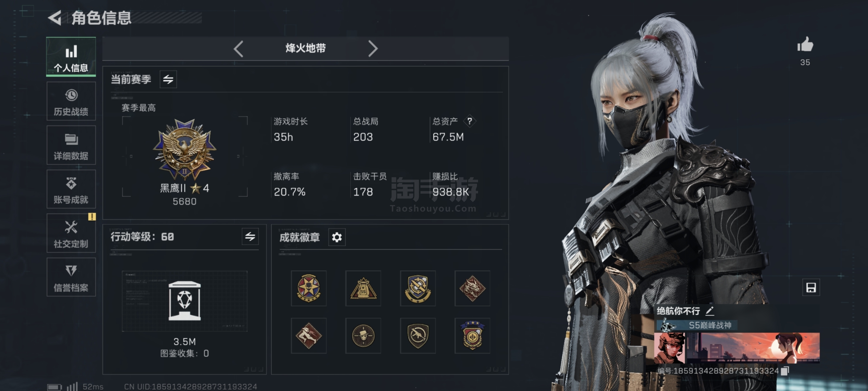Open 信誉档案 reputation record

[x=71, y=277]
